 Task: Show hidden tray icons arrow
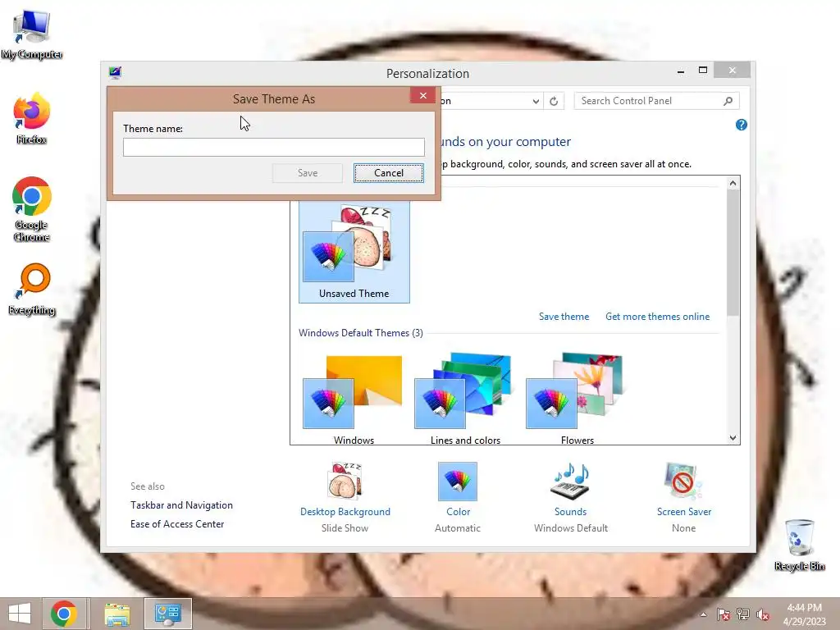pyautogui.click(x=703, y=614)
